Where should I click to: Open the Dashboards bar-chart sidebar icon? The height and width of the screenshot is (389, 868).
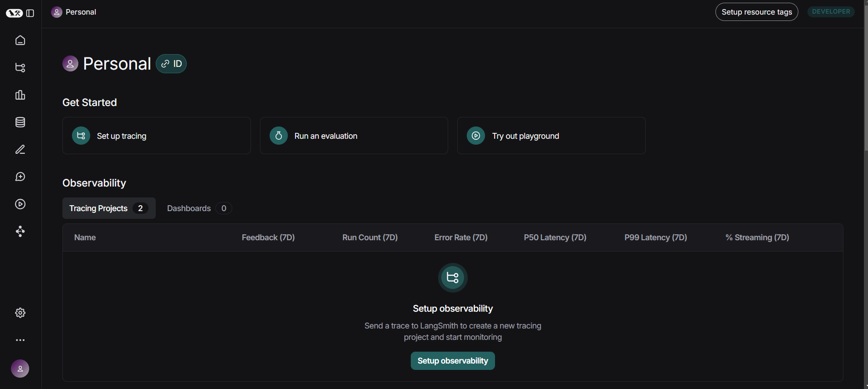pyautogui.click(x=20, y=95)
